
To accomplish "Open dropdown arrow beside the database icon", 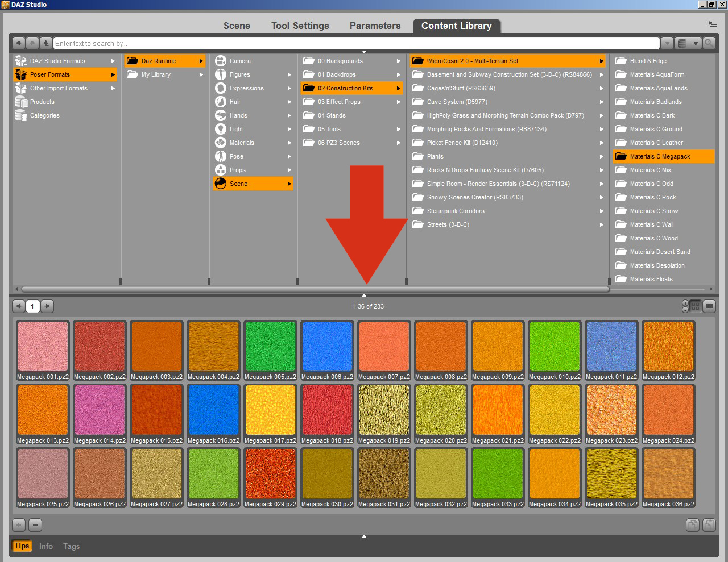I will [x=695, y=43].
